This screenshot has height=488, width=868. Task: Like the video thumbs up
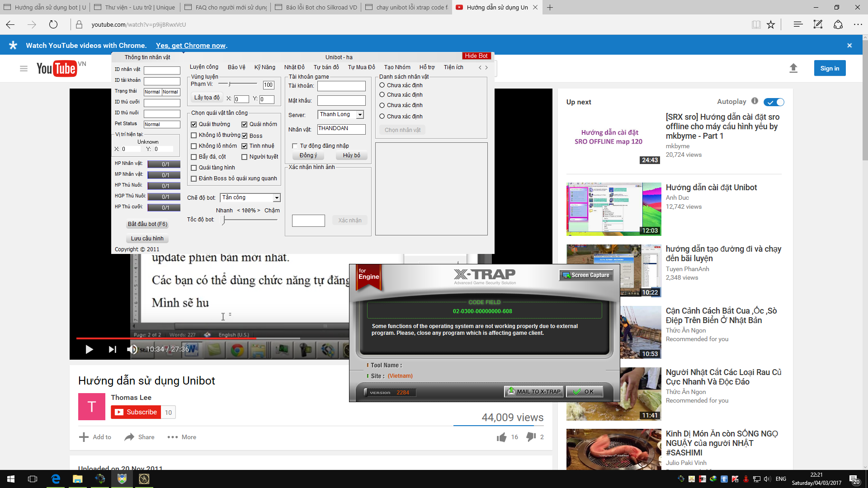click(501, 437)
